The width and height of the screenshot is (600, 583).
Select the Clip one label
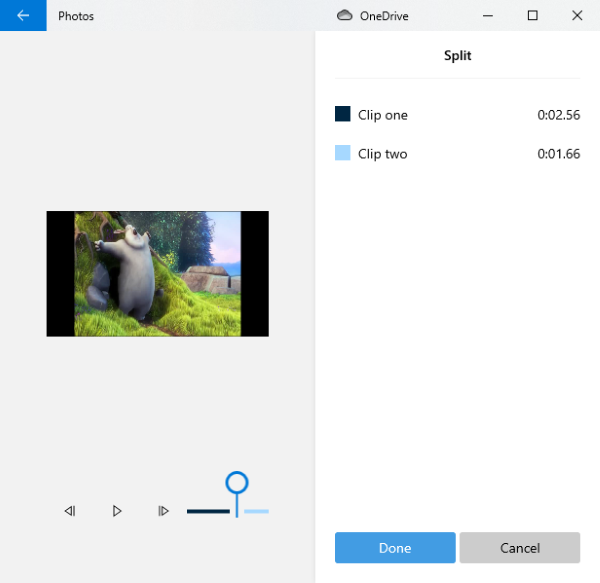[x=383, y=115]
